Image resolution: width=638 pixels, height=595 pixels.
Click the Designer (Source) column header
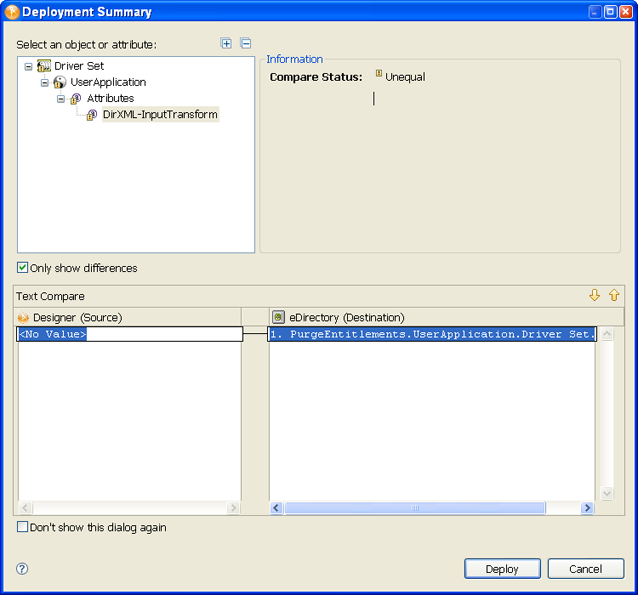coord(129,317)
